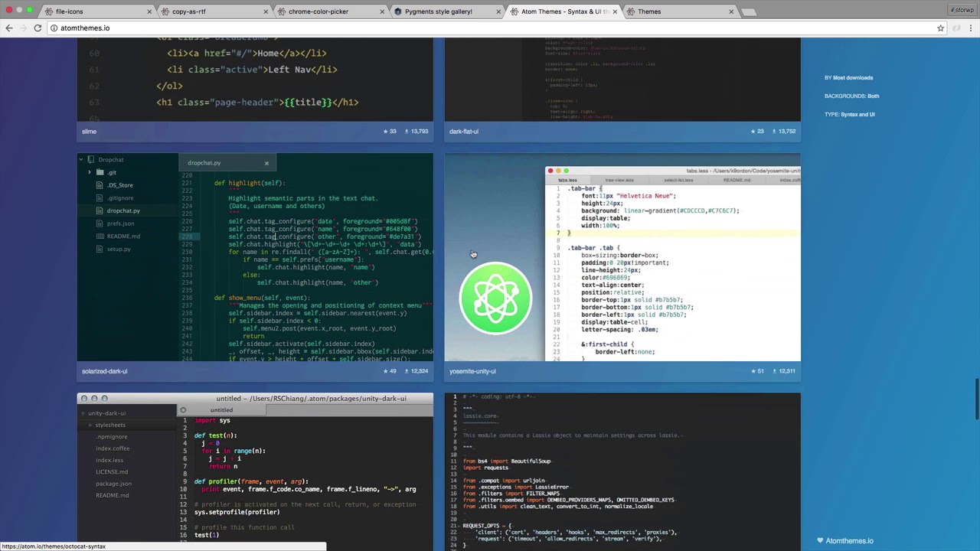Click the extension icon beside the bookmark star
The width and height of the screenshot is (980, 551).
tap(956, 28)
